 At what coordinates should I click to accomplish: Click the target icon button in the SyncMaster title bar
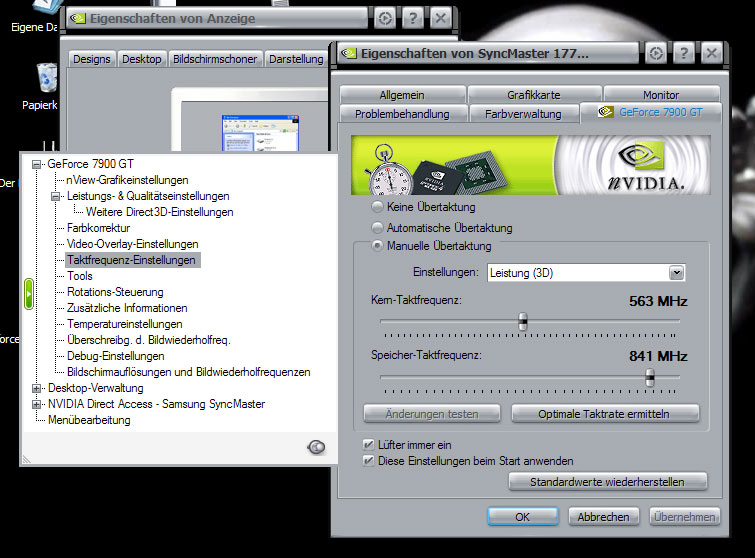655,53
